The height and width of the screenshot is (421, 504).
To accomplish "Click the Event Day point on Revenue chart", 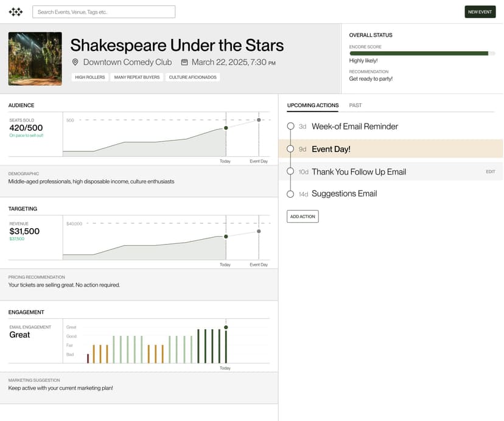I will point(259,231).
